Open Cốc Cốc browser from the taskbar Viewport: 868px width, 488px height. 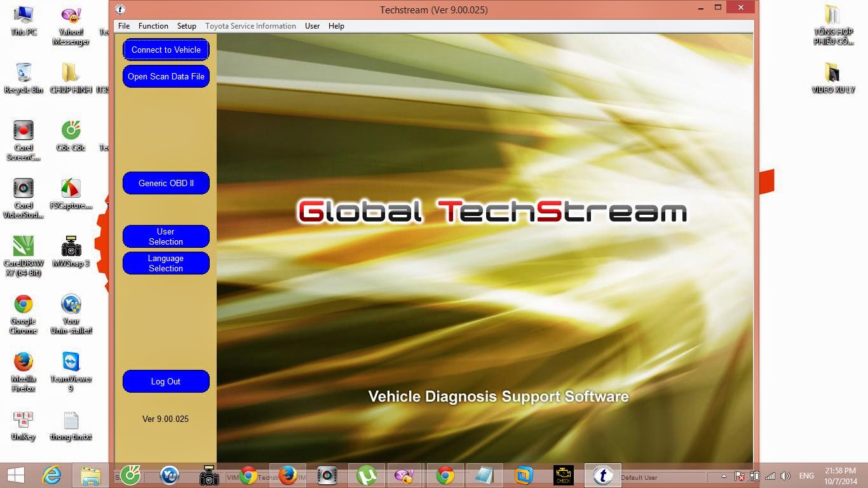coord(130,475)
